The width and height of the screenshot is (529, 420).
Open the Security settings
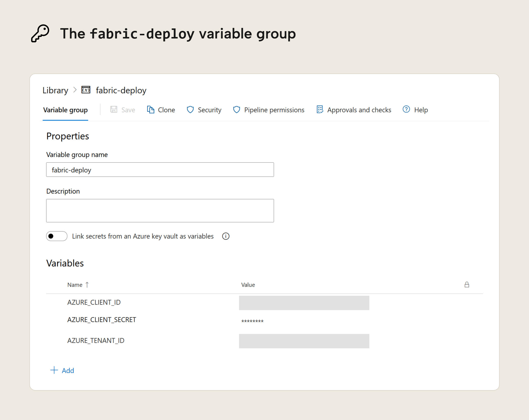(x=210, y=110)
